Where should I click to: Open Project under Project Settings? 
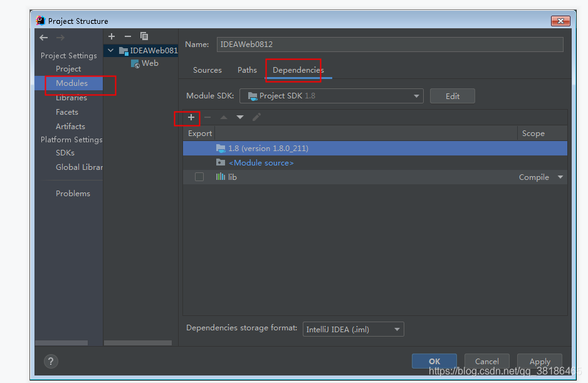[68, 69]
